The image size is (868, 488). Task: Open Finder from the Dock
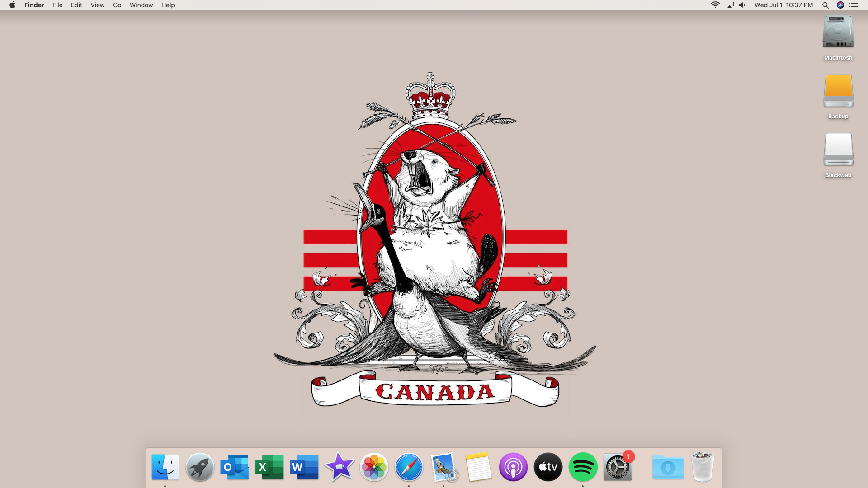click(x=165, y=467)
